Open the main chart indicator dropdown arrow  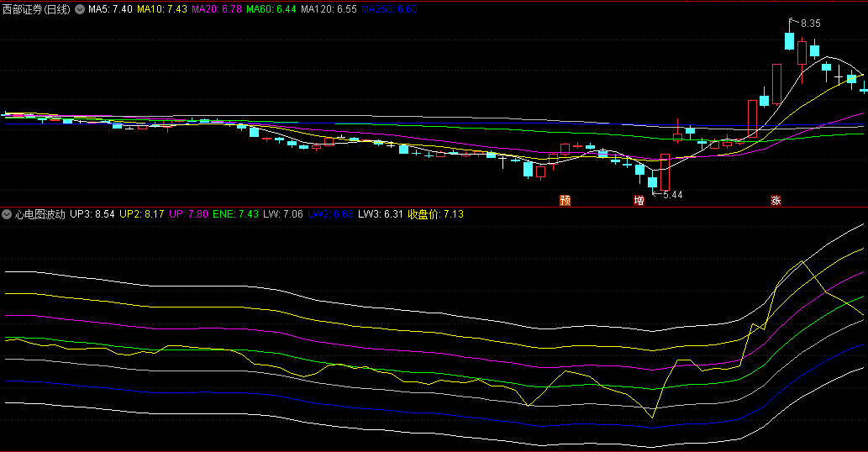[x=81, y=9]
